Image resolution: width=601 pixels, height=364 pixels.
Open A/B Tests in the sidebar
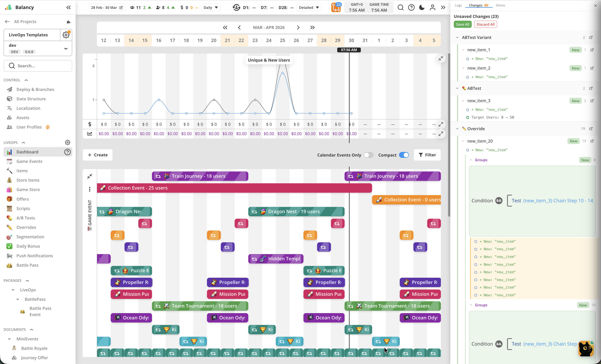click(26, 218)
